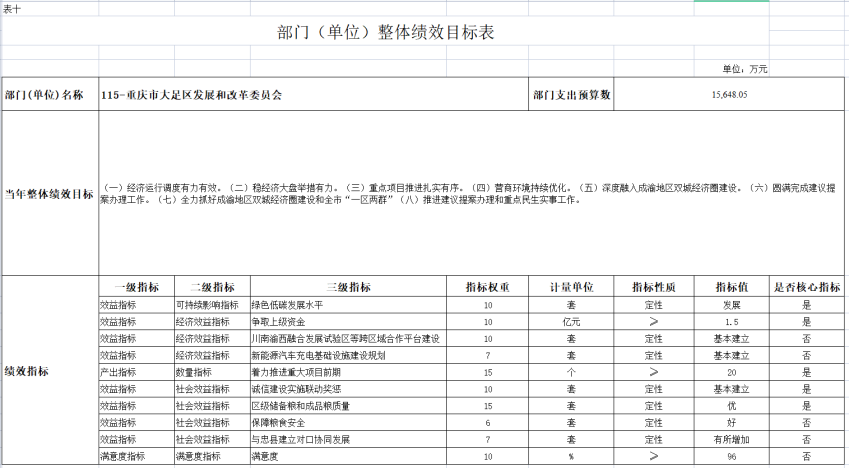
Task: Select the 二级指标 column header
Action: (x=212, y=287)
